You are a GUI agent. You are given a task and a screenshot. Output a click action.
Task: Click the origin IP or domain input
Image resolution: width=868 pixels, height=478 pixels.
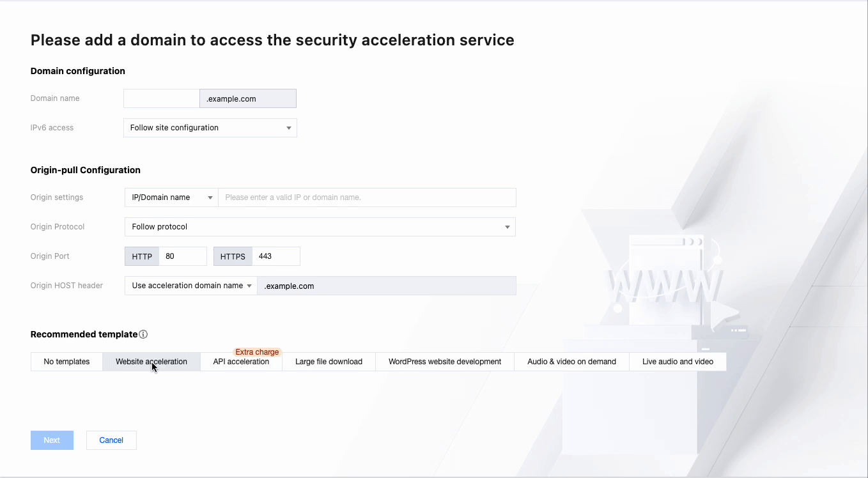point(367,197)
